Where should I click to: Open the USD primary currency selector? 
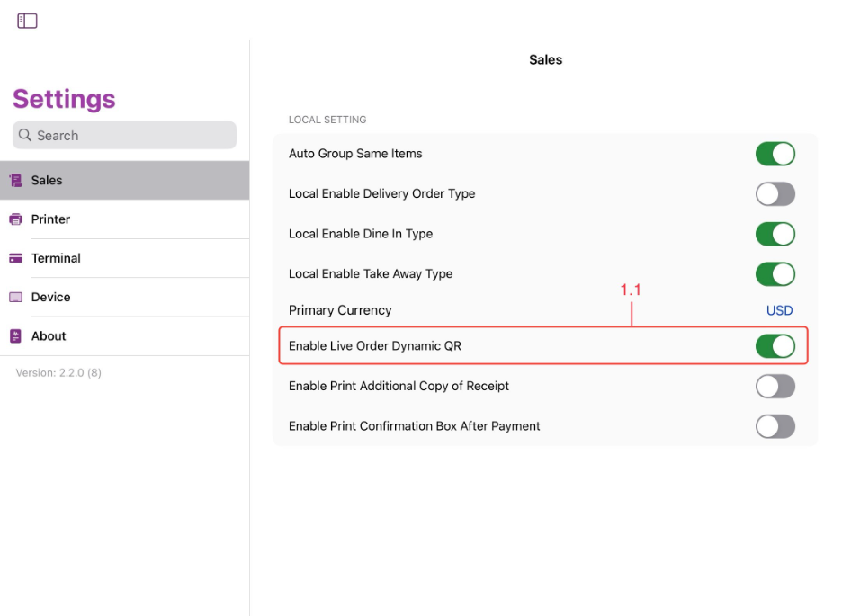[779, 310]
